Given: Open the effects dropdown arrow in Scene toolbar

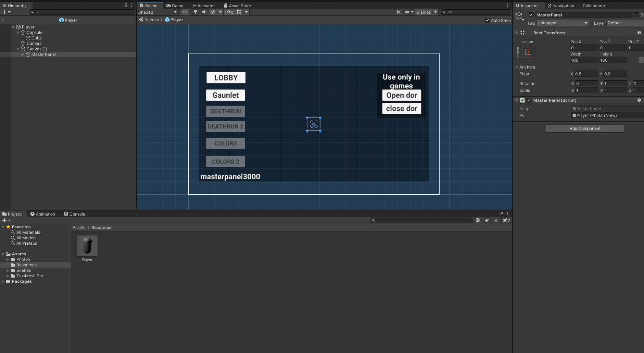Looking at the screenshot, I should [x=220, y=12].
